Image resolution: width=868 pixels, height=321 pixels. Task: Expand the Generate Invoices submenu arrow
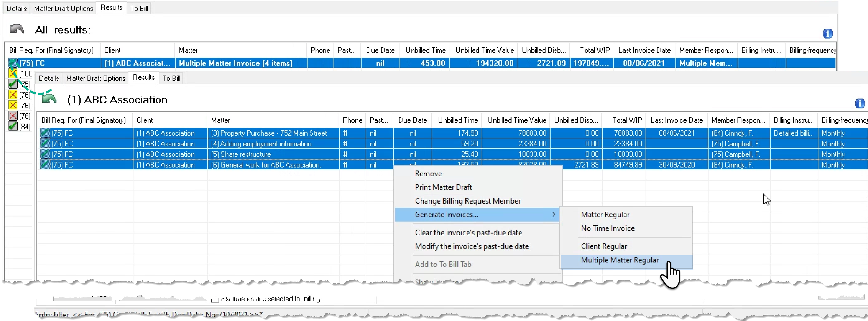coord(554,215)
